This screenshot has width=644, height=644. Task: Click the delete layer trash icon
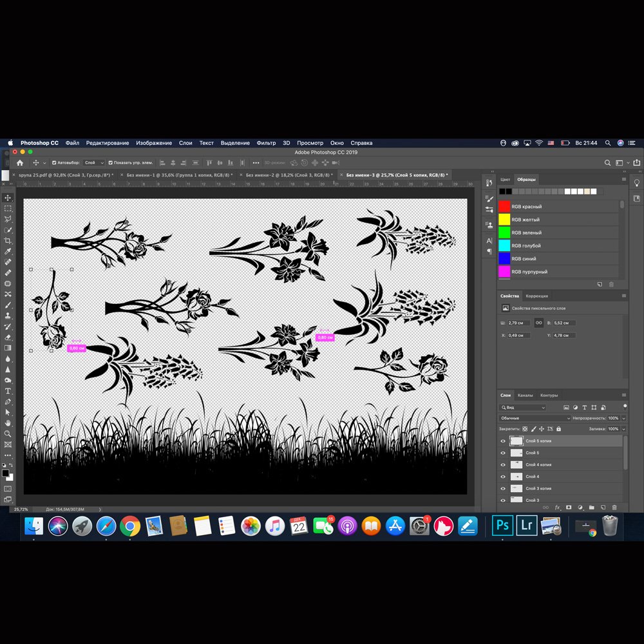click(x=614, y=507)
